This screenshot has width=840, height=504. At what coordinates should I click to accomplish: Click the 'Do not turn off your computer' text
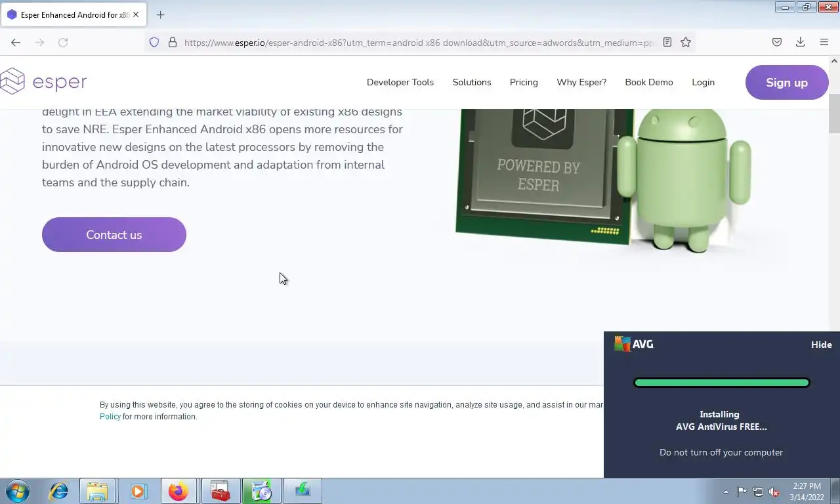721,452
